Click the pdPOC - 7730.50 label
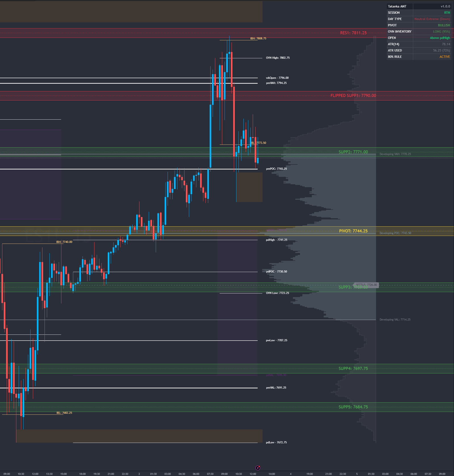Screen dimensions: 454x476 pyautogui.click(x=276, y=272)
